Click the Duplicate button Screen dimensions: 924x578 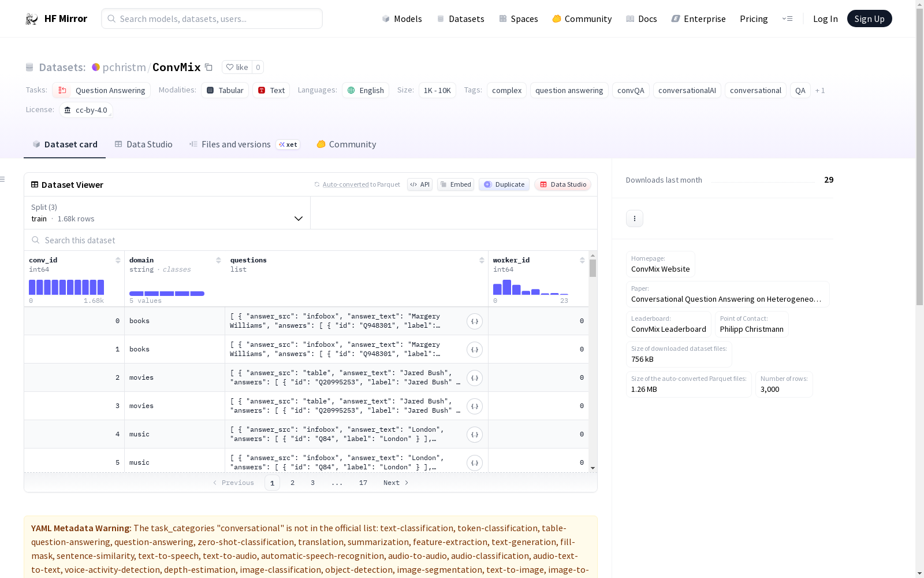pos(504,184)
